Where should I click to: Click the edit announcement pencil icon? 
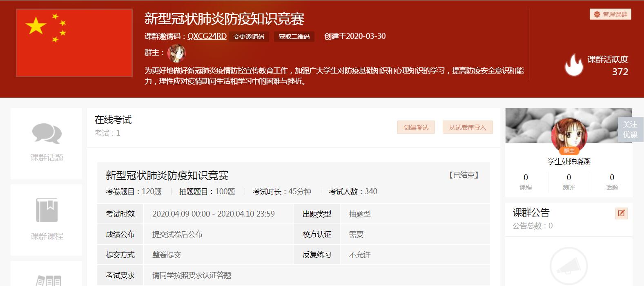point(621,213)
